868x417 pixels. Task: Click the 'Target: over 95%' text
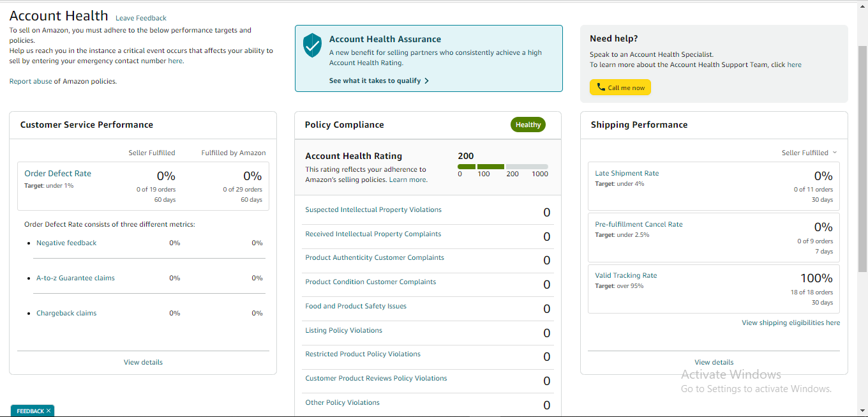pyautogui.click(x=619, y=286)
